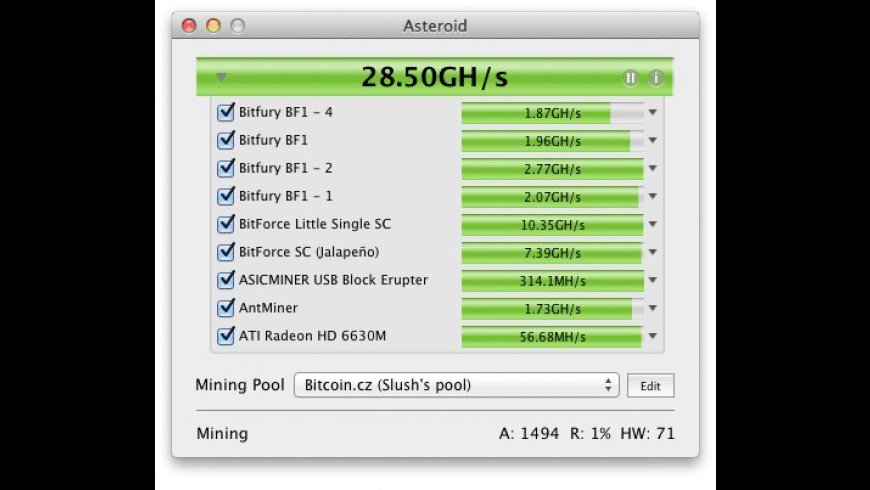Click the Edit pool button

pos(650,386)
